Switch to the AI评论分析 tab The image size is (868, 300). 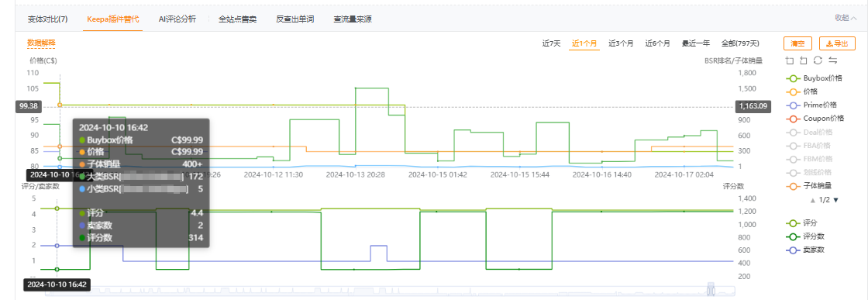(x=177, y=19)
